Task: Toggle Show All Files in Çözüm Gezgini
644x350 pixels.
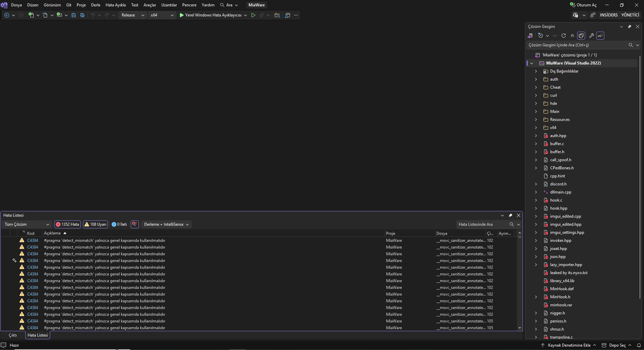Action: click(x=581, y=36)
